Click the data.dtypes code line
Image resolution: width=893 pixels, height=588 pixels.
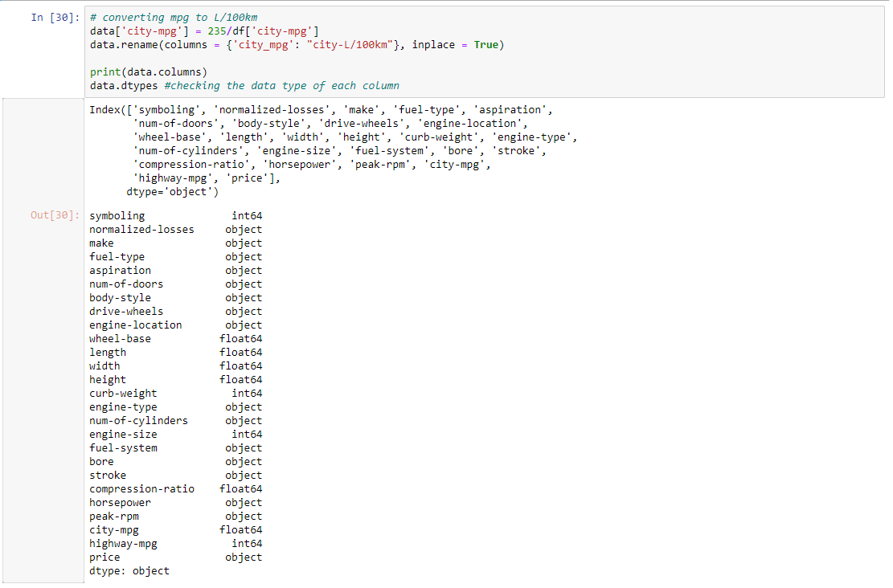244,86
